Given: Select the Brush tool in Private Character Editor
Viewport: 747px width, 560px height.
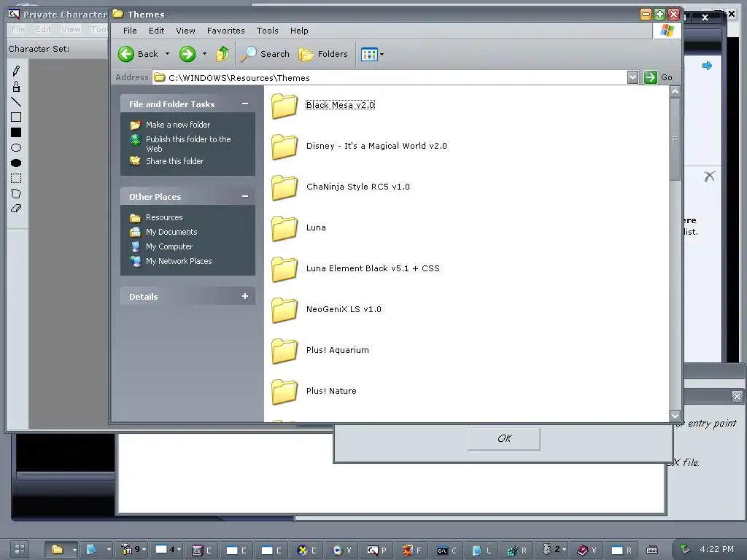Looking at the screenshot, I should point(16,87).
